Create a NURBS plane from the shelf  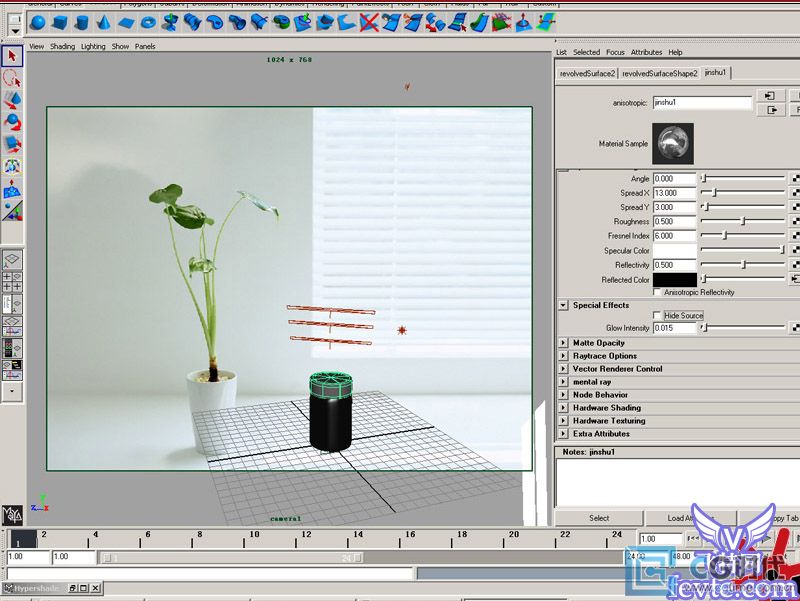coord(126,23)
